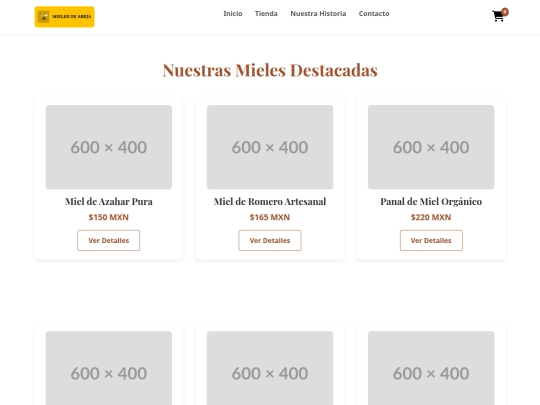Open the Tienda menu item
Viewport: 540px width, 405px height.
[x=266, y=13]
